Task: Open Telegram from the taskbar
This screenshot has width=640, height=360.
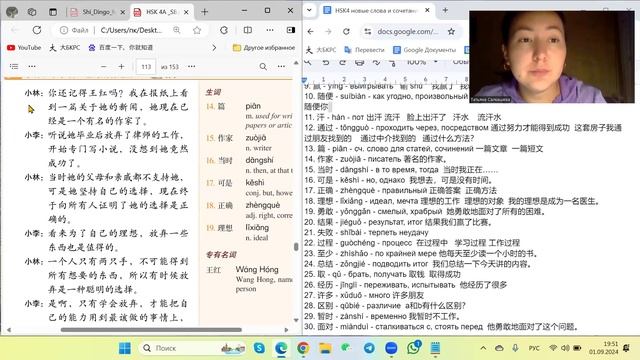Action: 369,348
